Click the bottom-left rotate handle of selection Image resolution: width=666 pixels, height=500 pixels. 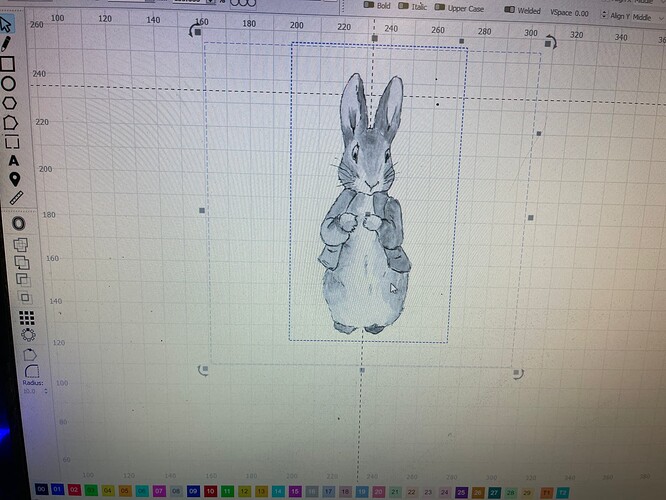coord(203,370)
